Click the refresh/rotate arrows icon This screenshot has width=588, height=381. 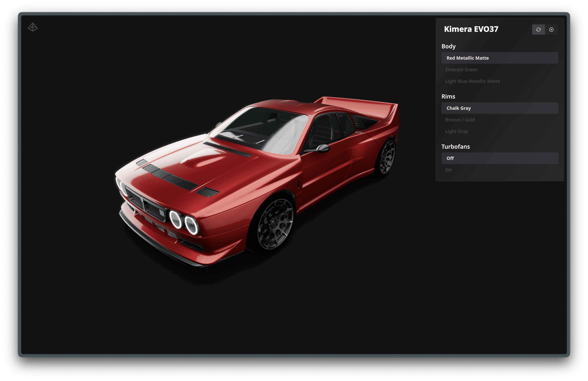pos(538,30)
